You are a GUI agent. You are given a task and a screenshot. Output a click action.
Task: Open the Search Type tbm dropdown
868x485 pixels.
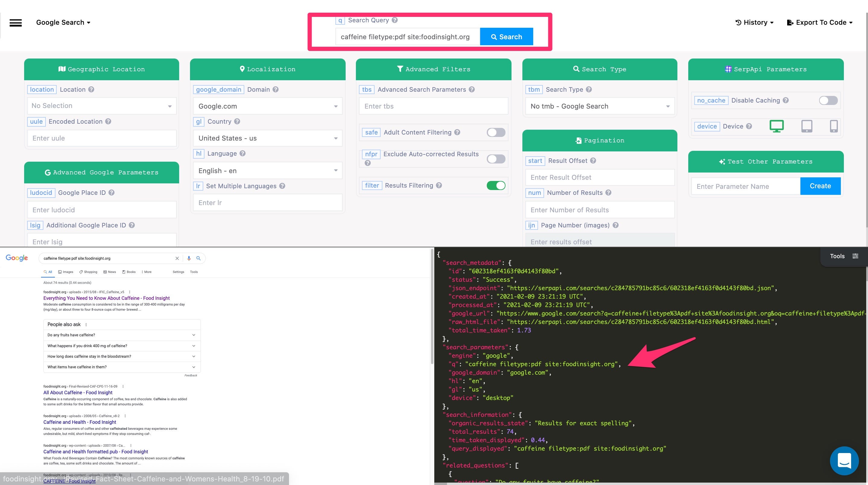(x=600, y=106)
